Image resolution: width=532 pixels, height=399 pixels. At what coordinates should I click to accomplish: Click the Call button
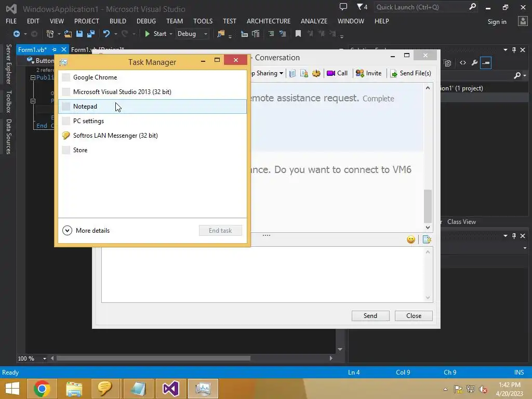[337, 73]
